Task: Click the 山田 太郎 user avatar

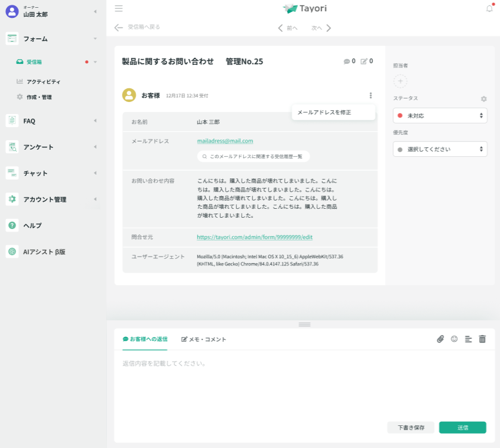Action: [12, 11]
